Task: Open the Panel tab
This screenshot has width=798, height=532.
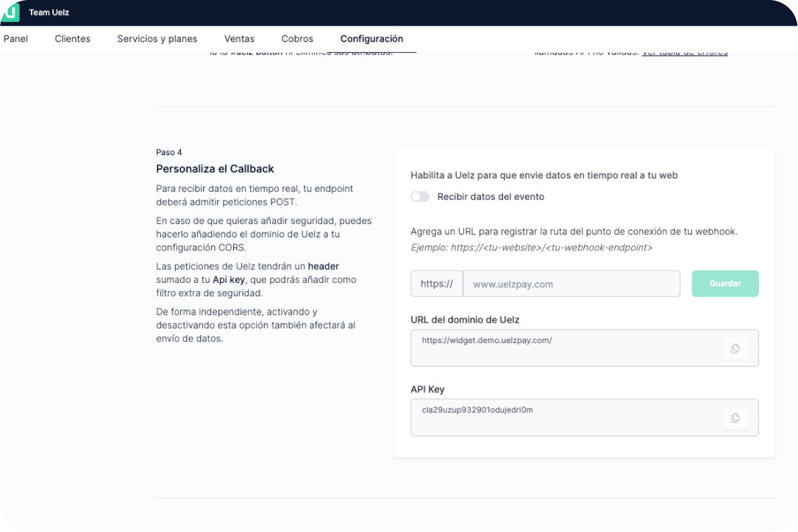Action: point(15,39)
